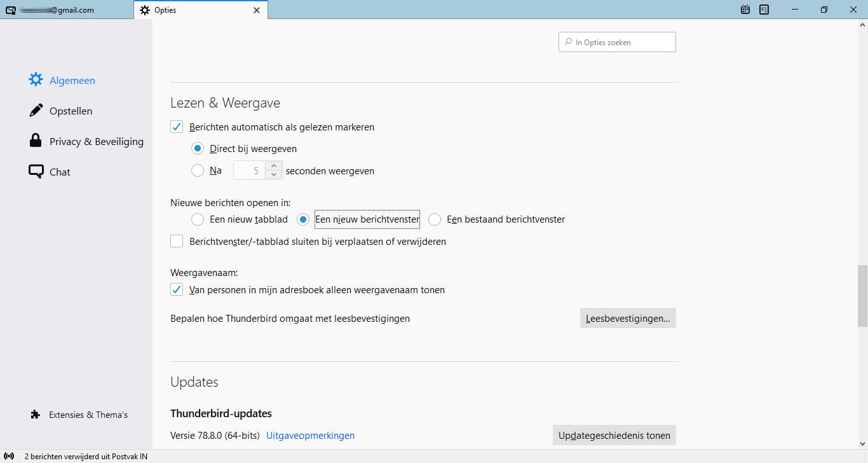868x463 pixels.
Task: Open the tasks icon in the tab bar
Action: (x=764, y=10)
